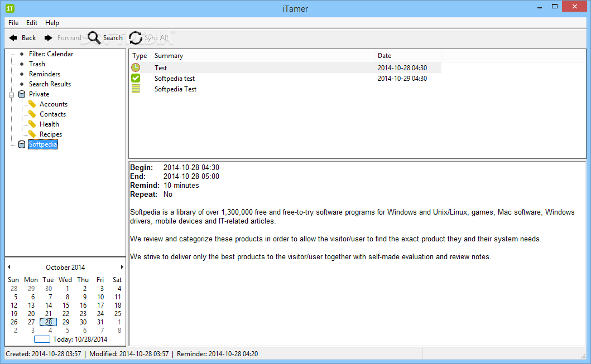Click green checkmark icon of Softpedia test
The height and width of the screenshot is (364, 591).
click(136, 78)
